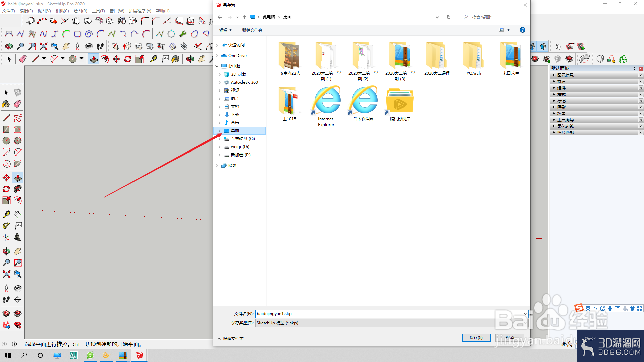This screenshot has height=362, width=644.
Task: Open the 相机(C) menu
Action: (x=62, y=11)
